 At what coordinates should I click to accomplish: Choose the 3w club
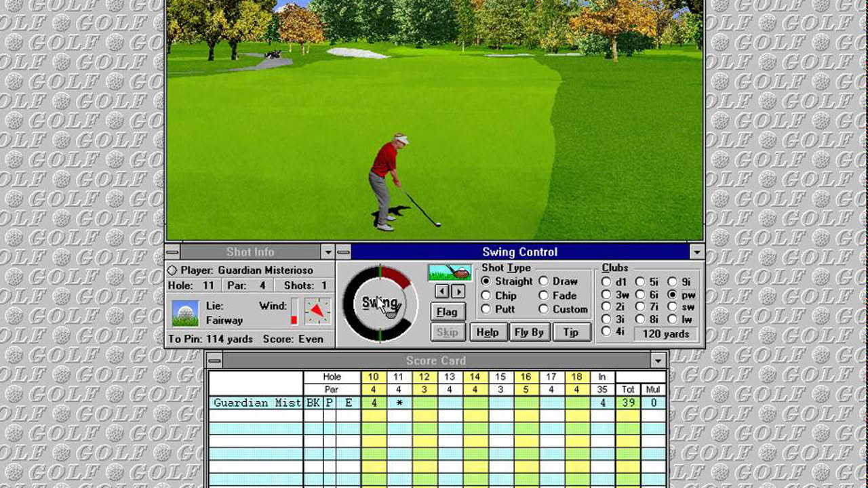tap(615, 295)
